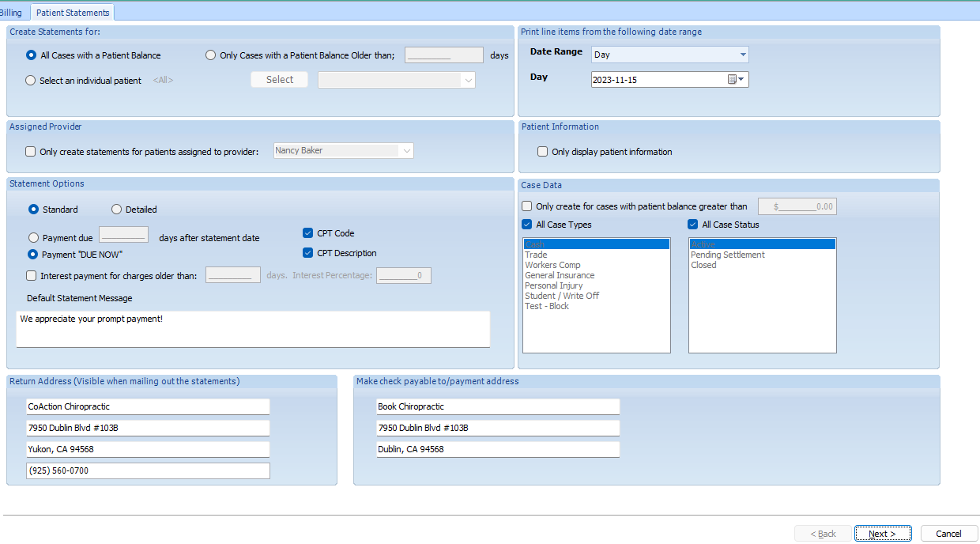This screenshot has width=980, height=544.
Task: Switch to the Billing tab
Action: [x=11, y=13]
